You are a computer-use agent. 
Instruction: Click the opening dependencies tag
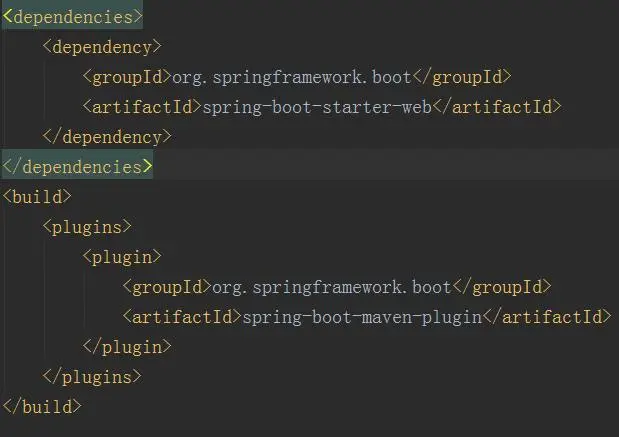pyautogui.click(x=72, y=17)
